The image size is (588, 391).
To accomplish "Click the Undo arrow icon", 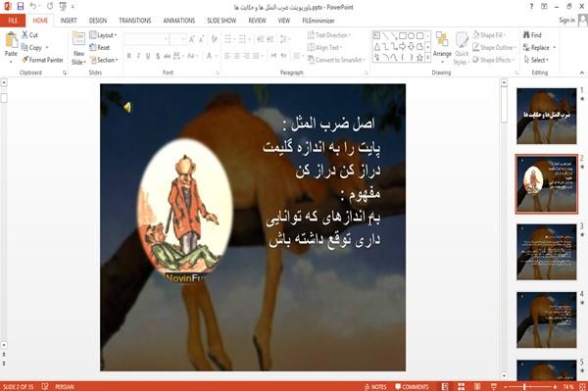I will tap(33, 6).
